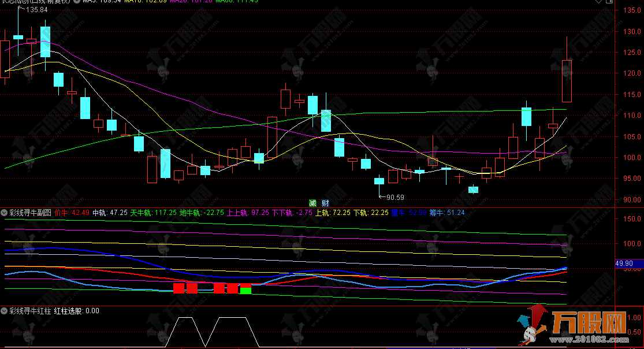Click the 红柱选股 value label

[x=76, y=311]
